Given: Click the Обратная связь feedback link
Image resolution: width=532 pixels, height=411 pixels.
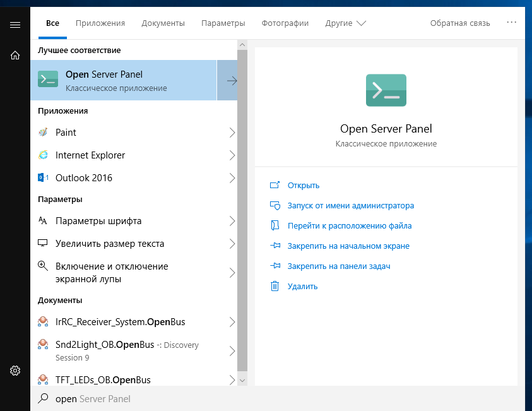Looking at the screenshot, I should (460, 23).
